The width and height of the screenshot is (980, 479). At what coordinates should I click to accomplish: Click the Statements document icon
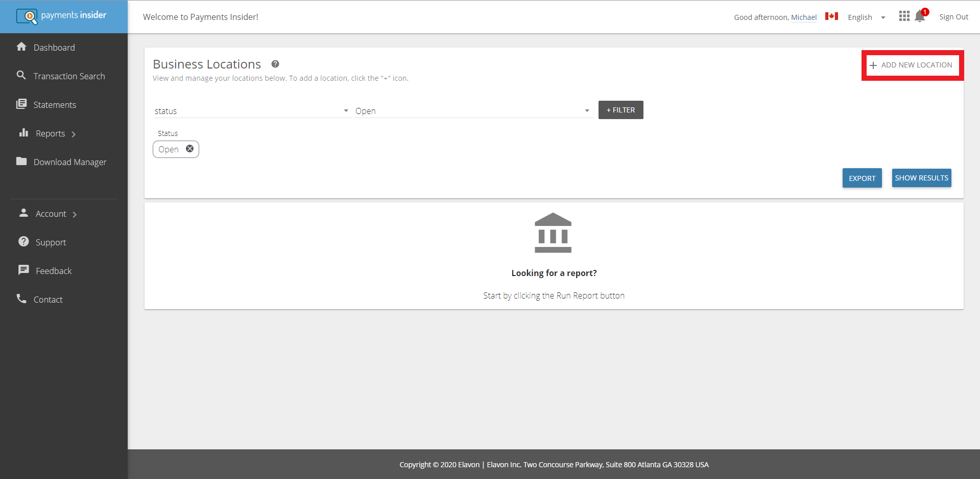21,104
